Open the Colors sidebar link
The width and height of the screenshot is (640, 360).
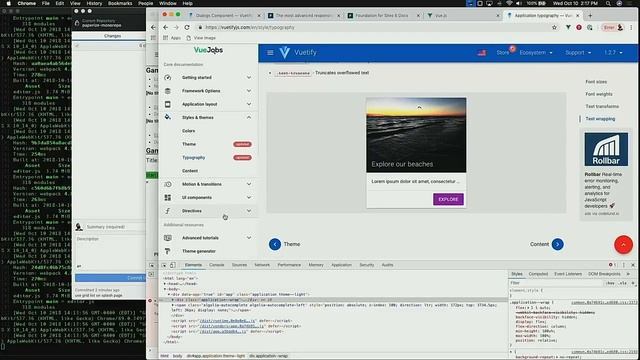click(x=189, y=131)
